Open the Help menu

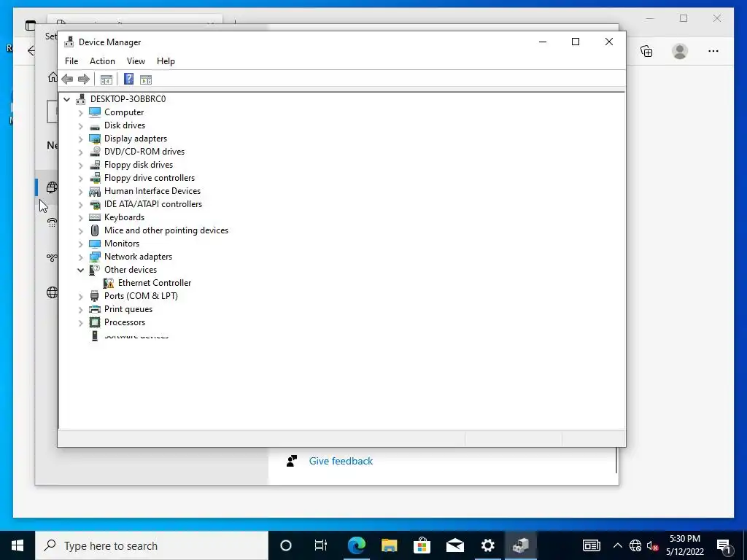(166, 61)
